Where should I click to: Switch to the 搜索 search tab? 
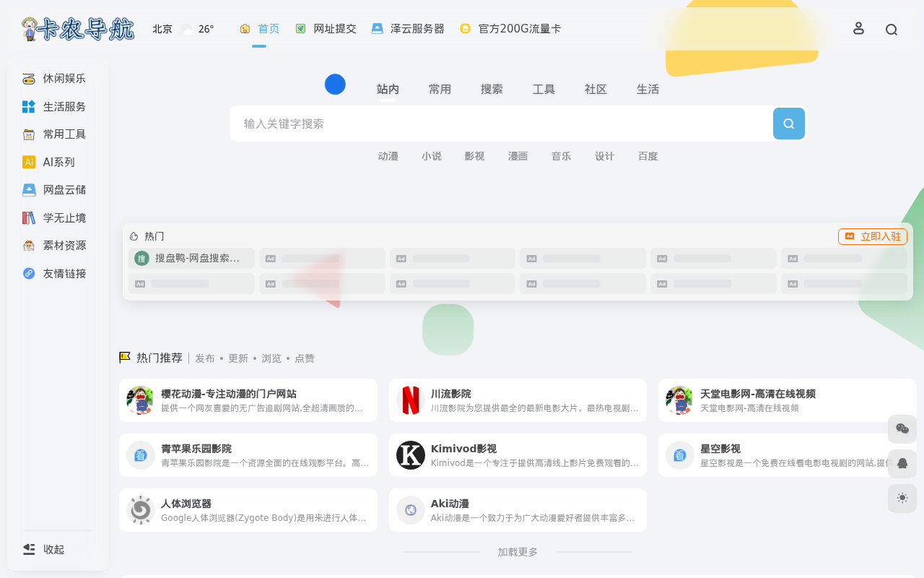pos(492,90)
